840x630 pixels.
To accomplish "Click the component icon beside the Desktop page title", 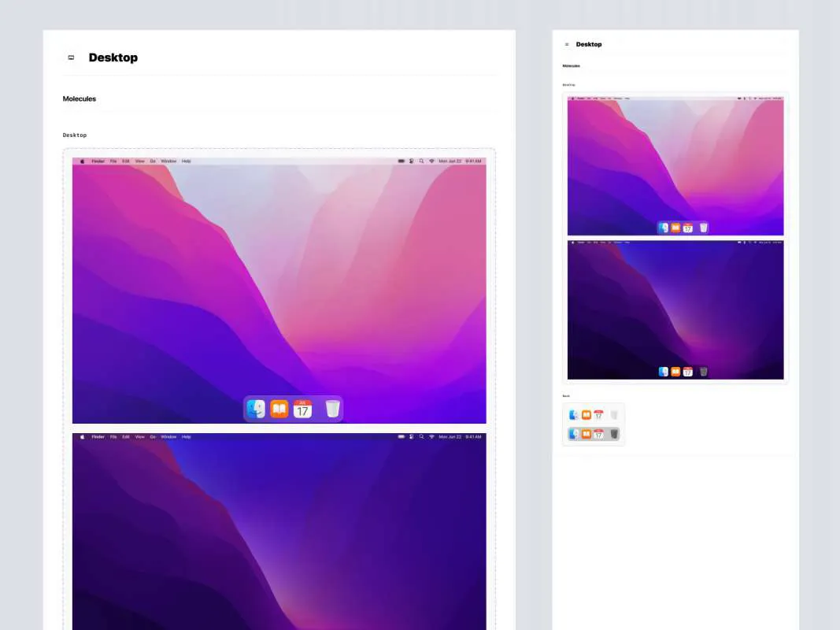I will coord(70,57).
